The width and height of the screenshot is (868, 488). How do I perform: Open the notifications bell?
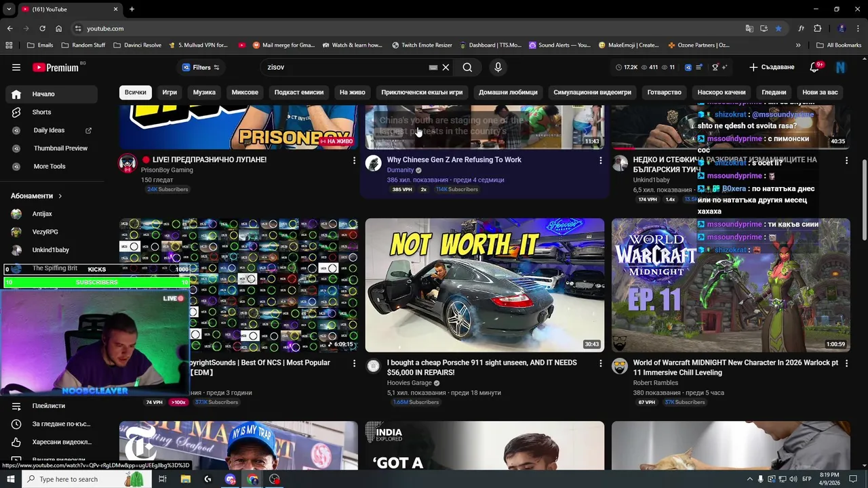(814, 67)
